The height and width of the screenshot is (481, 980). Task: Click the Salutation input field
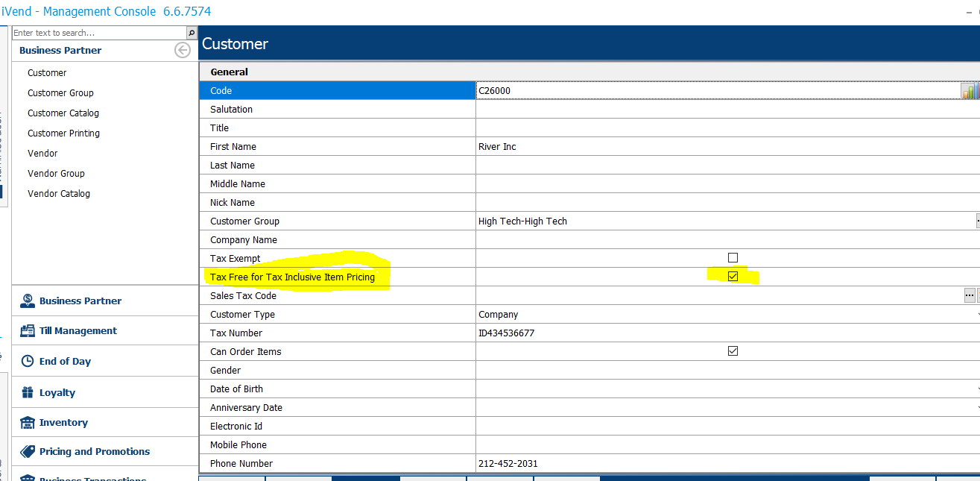[x=727, y=110]
